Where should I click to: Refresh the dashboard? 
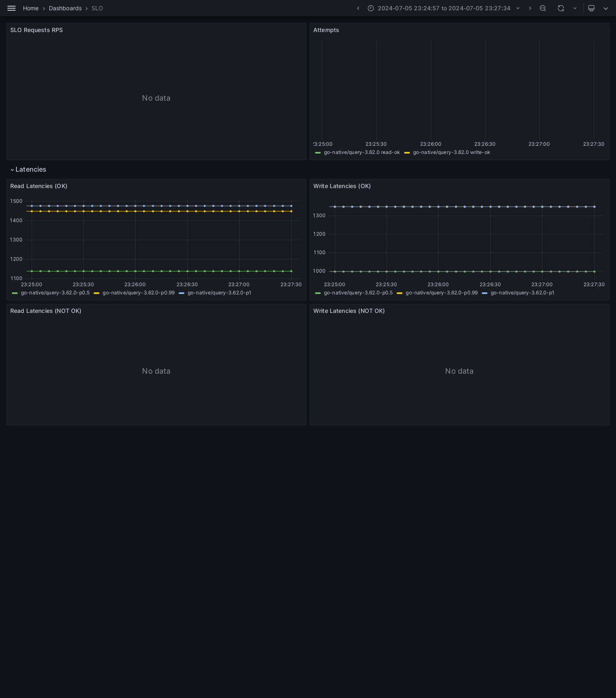[x=561, y=8]
